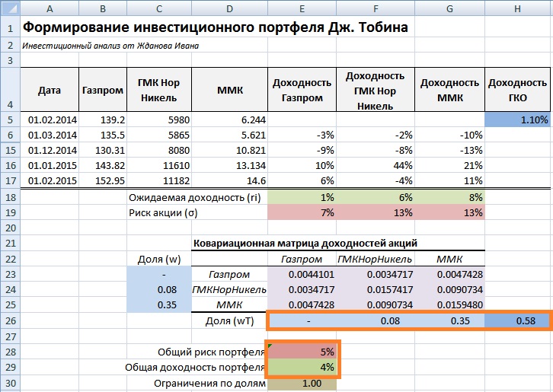
Task: Select the 44% return cell
Action: coord(374,165)
